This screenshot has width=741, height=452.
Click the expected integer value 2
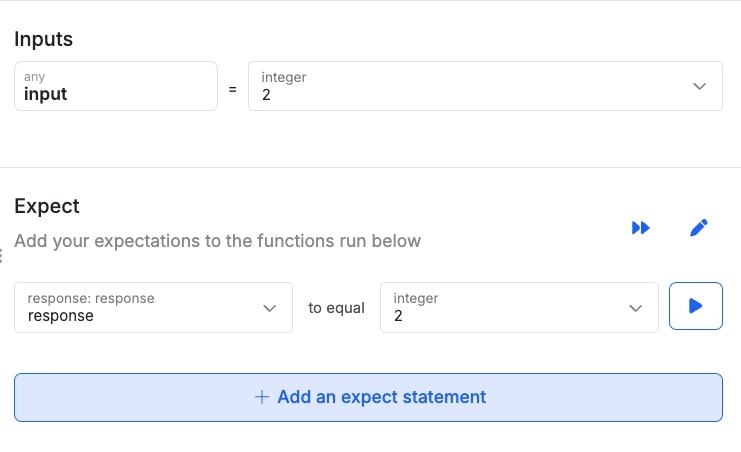point(398,316)
